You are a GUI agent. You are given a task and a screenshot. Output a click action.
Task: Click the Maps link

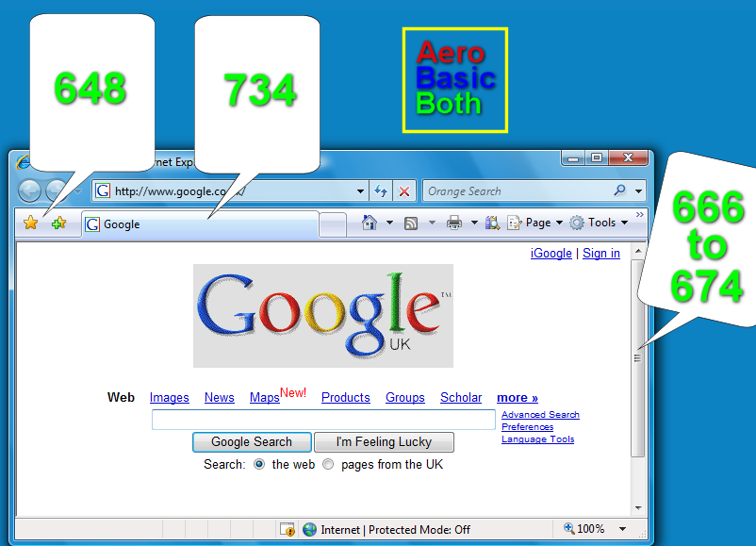tap(265, 397)
